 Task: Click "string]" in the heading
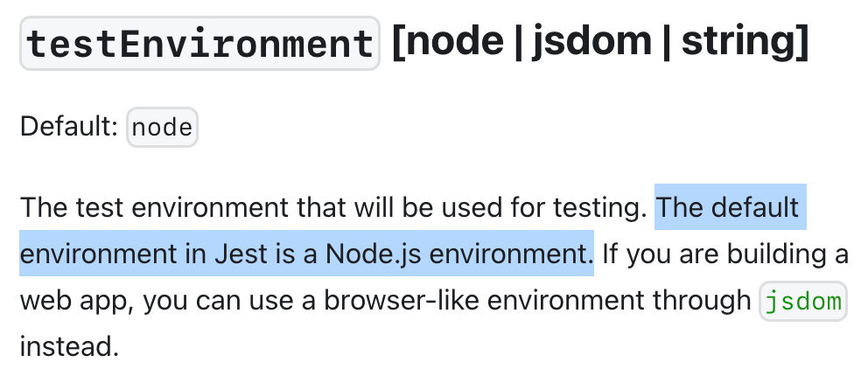[745, 42]
